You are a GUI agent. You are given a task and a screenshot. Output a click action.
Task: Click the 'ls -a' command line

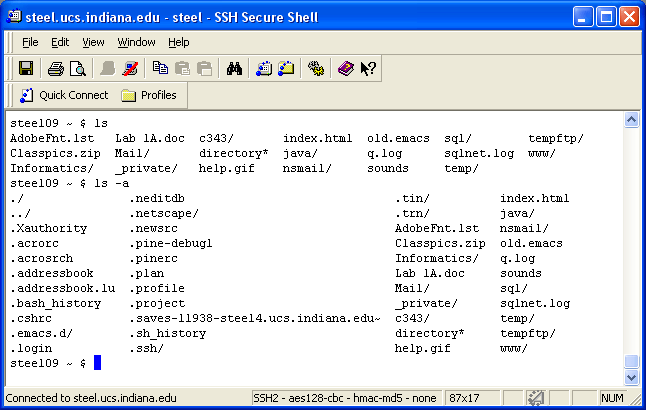pyautogui.click(x=112, y=183)
